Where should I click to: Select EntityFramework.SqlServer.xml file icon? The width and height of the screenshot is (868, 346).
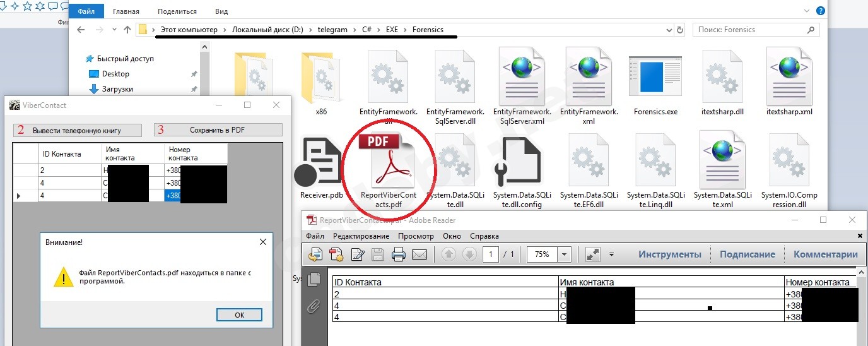tap(522, 76)
